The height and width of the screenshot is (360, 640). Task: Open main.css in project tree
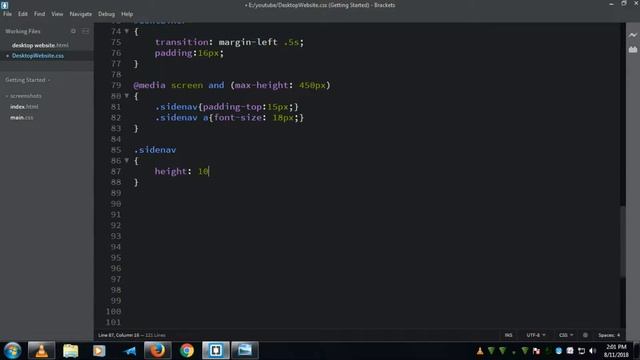pos(22,118)
